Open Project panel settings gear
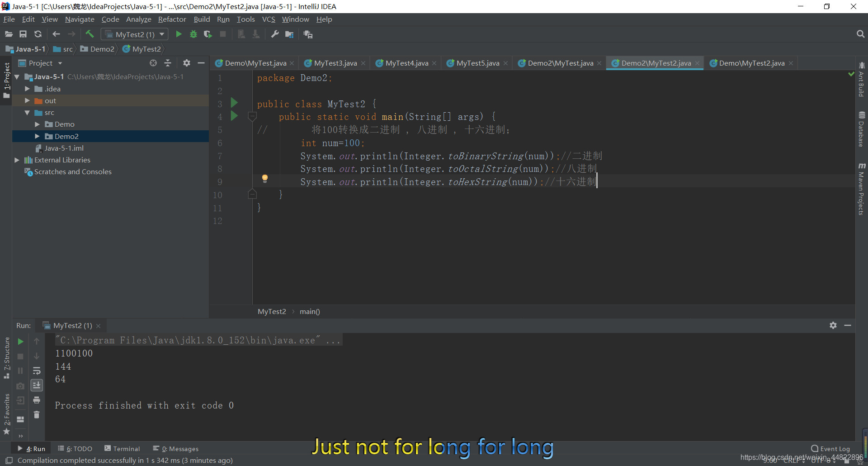This screenshot has width=868, height=466. coord(187,63)
